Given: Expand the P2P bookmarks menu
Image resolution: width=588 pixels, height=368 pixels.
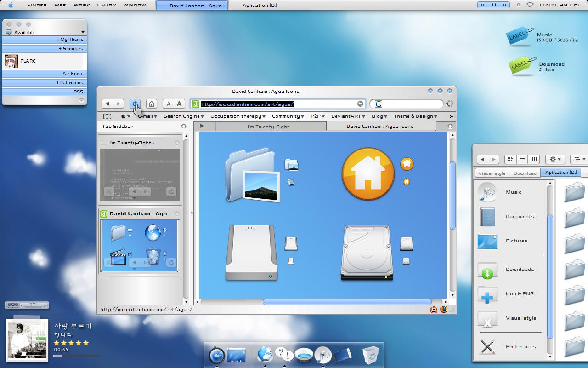Looking at the screenshot, I should tap(317, 116).
